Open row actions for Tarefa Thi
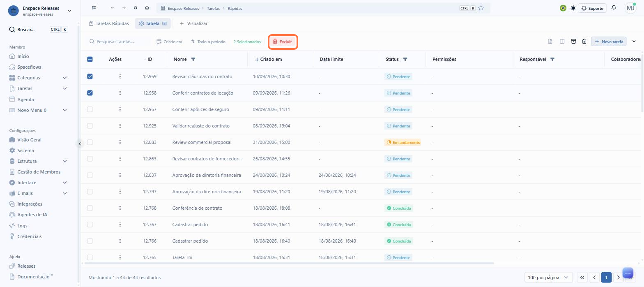 tap(120, 257)
